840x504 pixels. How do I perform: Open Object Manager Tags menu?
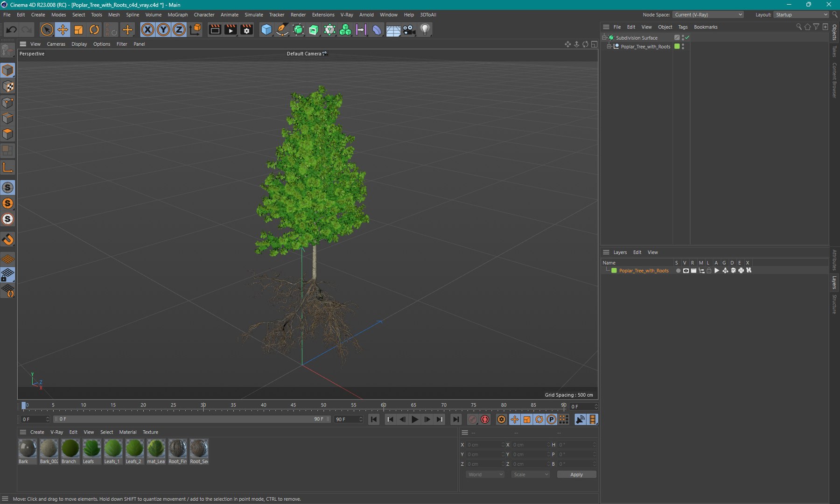point(683,27)
